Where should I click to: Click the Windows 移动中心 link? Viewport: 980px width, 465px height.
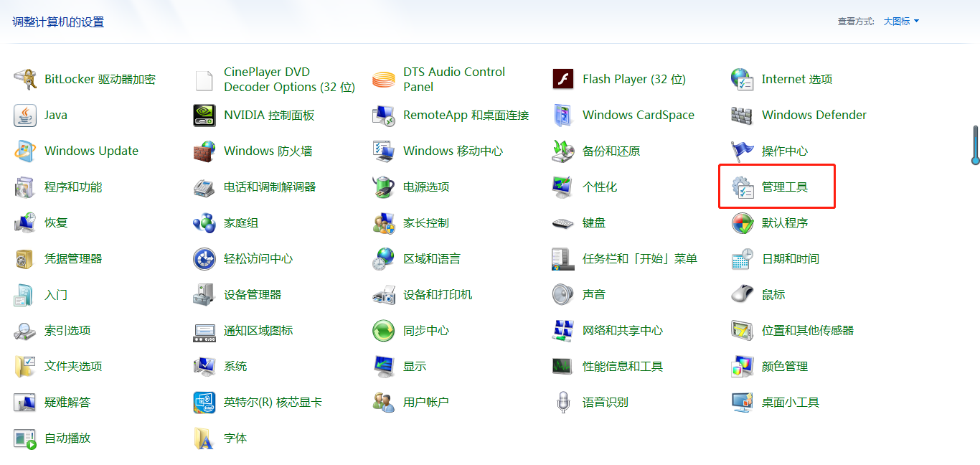click(453, 151)
